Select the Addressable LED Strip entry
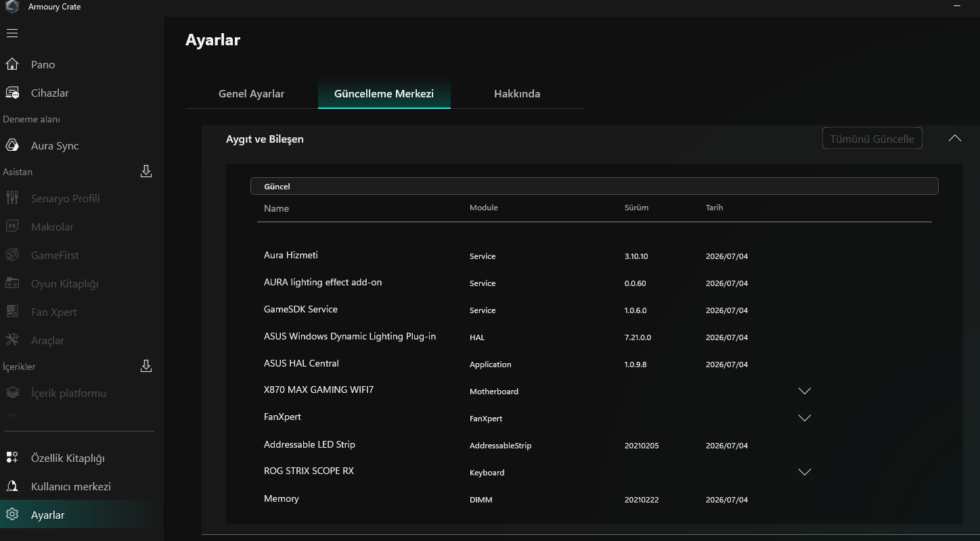This screenshot has width=980, height=541. pos(309,444)
